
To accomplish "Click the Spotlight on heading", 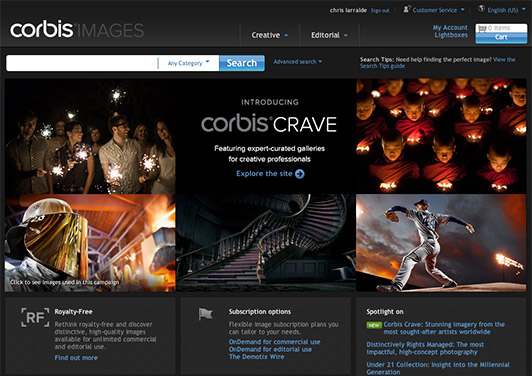I will pos(385,312).
